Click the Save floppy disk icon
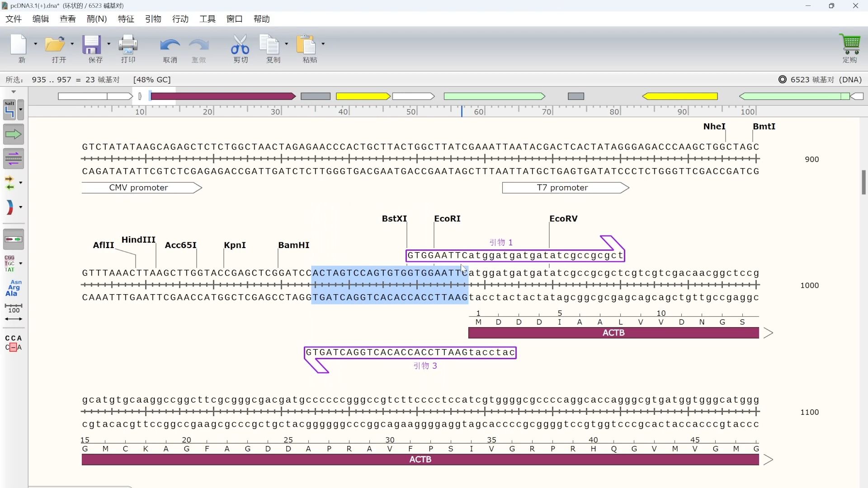Image resolution: width=868 pixels, height=488 pixels. (92, 44)
